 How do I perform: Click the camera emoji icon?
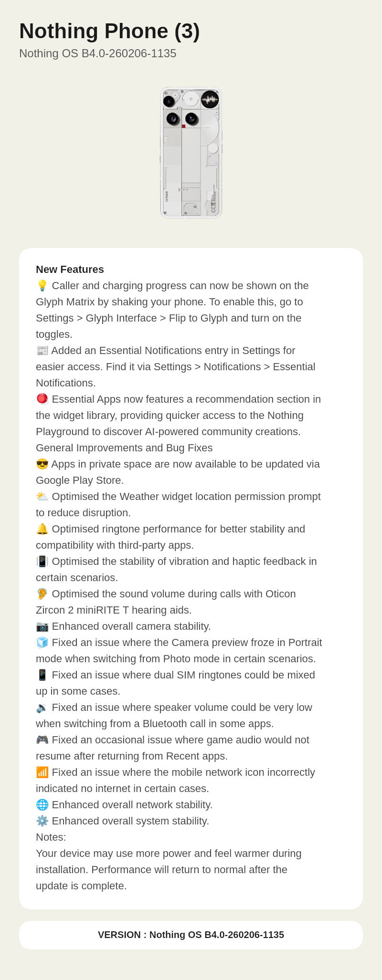[42, 626]
